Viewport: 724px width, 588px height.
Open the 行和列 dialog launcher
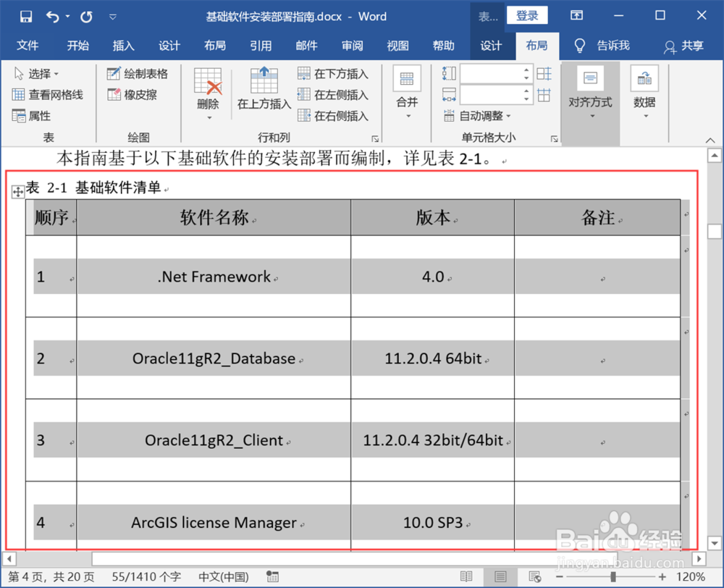(375, 138)
